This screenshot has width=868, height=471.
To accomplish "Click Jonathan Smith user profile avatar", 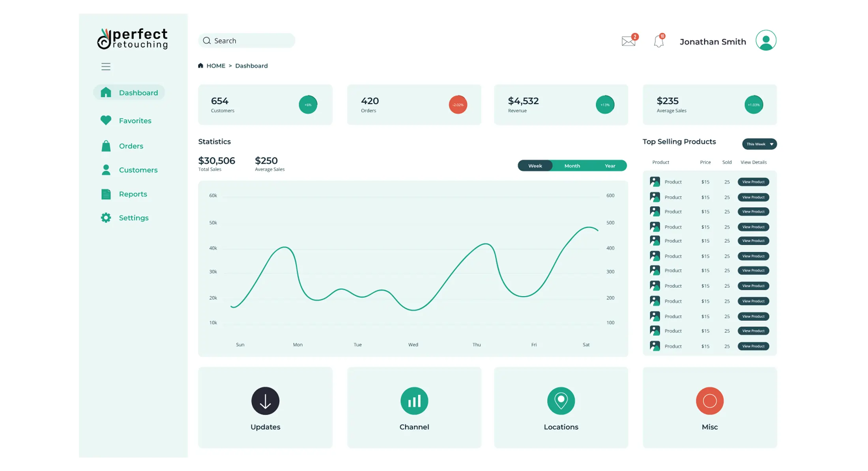I will pyautogui.click(x=765, y=41).
